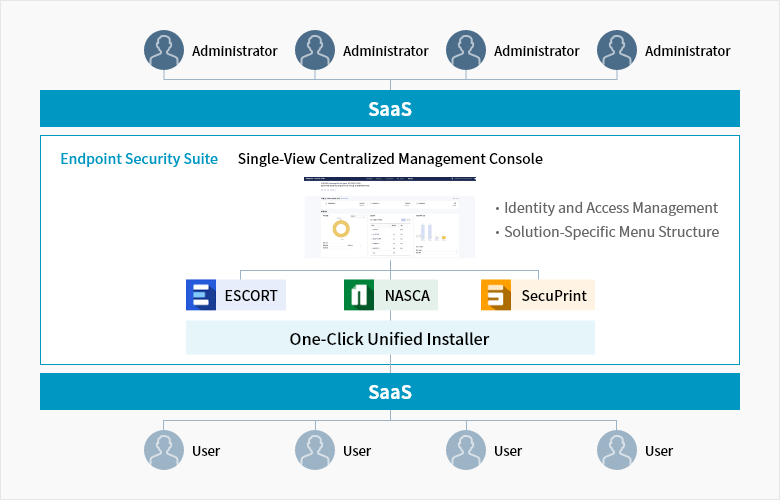Image resolution: width=780 pixels, height=500 pixels.
Task: Click the first Administrator avatar icon from left
Action: (164, 50)
